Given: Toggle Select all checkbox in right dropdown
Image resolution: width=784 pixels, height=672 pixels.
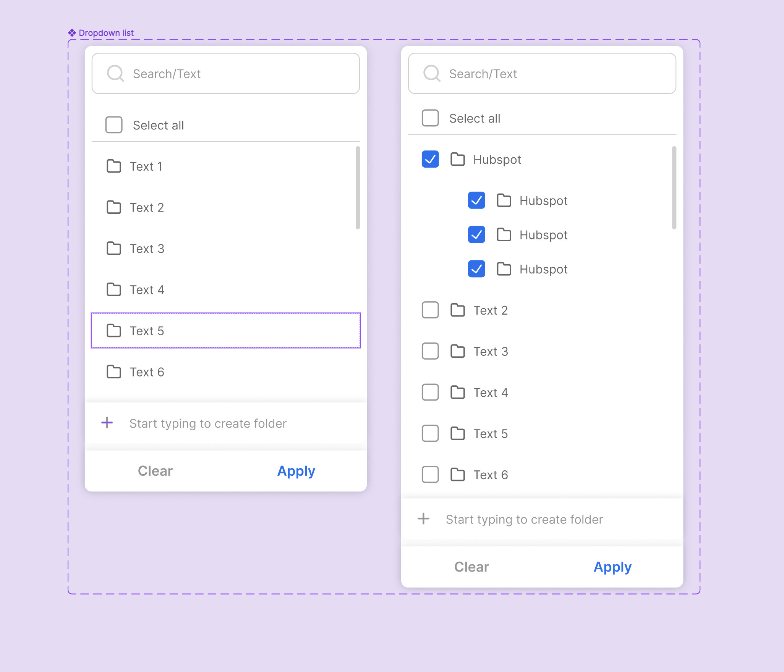Looking at the screenshot, I should pyautogui.click(x=430, y=118).
